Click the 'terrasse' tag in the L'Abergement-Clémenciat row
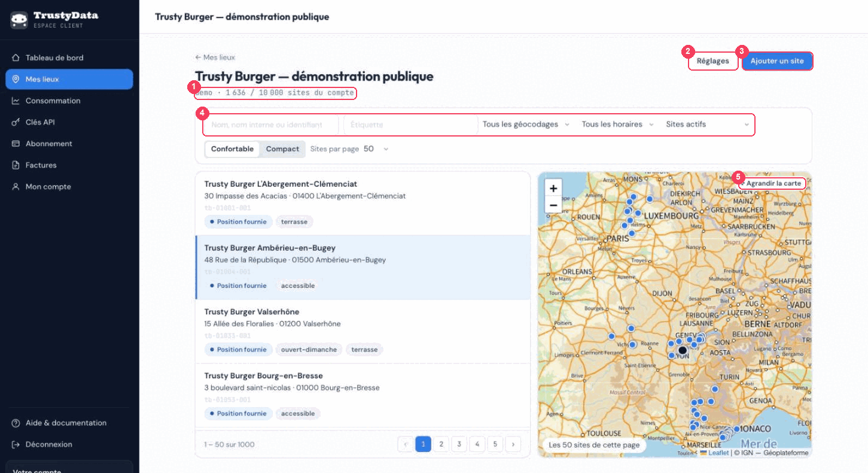 294,222
